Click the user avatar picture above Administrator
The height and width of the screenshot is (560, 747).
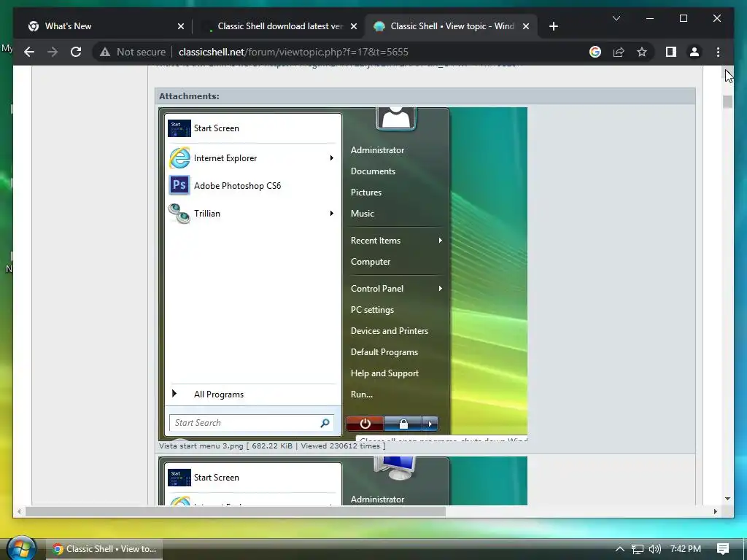(395, 118)
